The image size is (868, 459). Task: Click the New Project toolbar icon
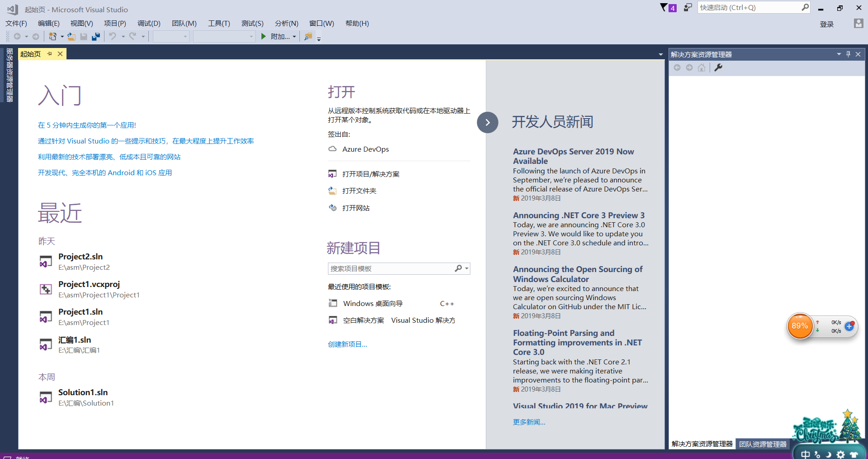[53, 37]
